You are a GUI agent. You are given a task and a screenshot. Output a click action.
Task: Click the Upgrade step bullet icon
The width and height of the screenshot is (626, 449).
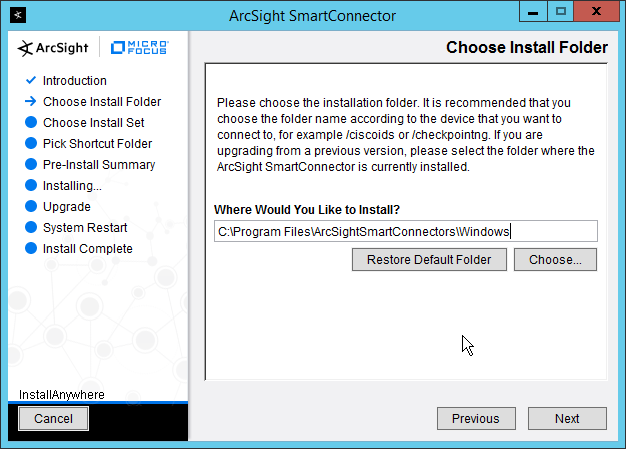29,207
